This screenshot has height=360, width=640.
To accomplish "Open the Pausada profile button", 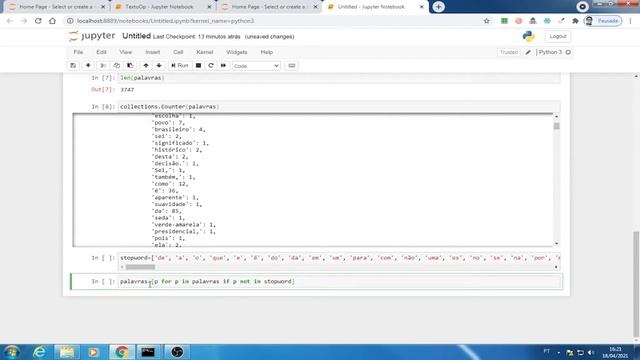I will (x=603, y=21).
